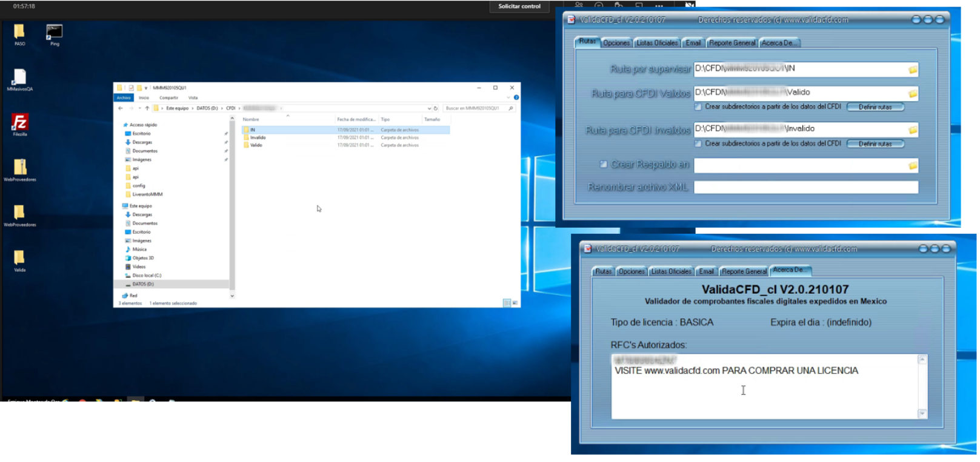Switch to Vista ribbon tab
This screenshot has height=462, width=980.
click(x=193, y=97)
